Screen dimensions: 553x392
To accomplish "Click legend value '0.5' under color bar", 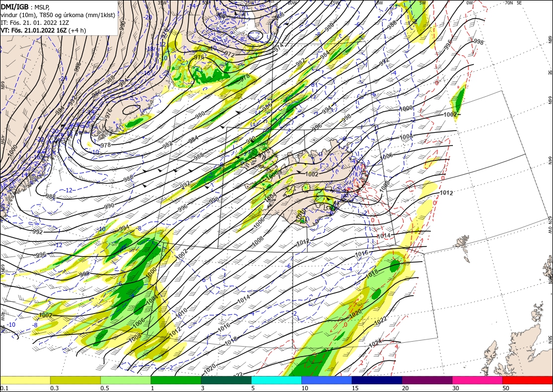I will tap(105, 388).
